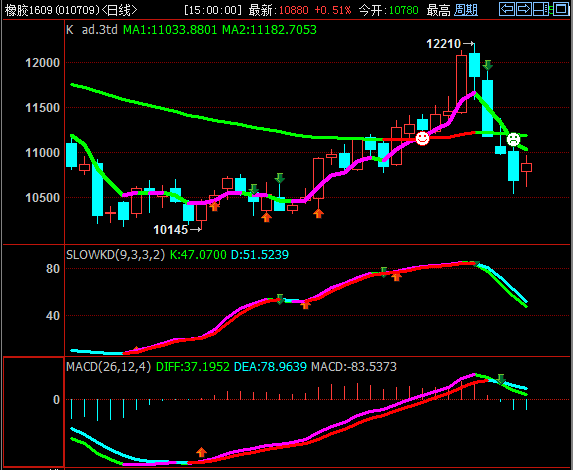Click the 日线 daily period label
Viewport: 573px width, 470px height.
(x=119, y=10)
